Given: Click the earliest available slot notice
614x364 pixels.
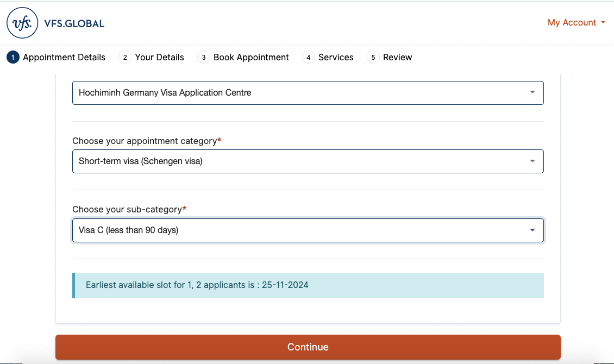Looking at the screenshot, I should coord(308,285).
